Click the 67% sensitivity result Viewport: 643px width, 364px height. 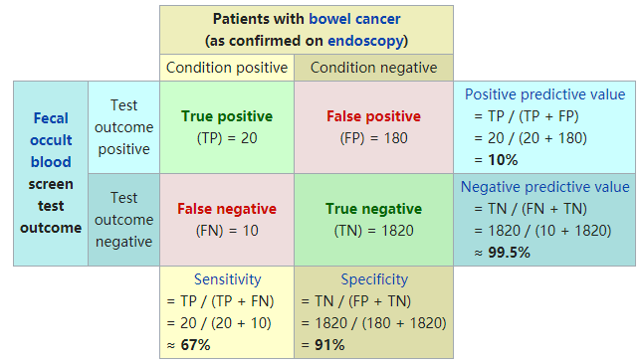[x=195, y=345]
